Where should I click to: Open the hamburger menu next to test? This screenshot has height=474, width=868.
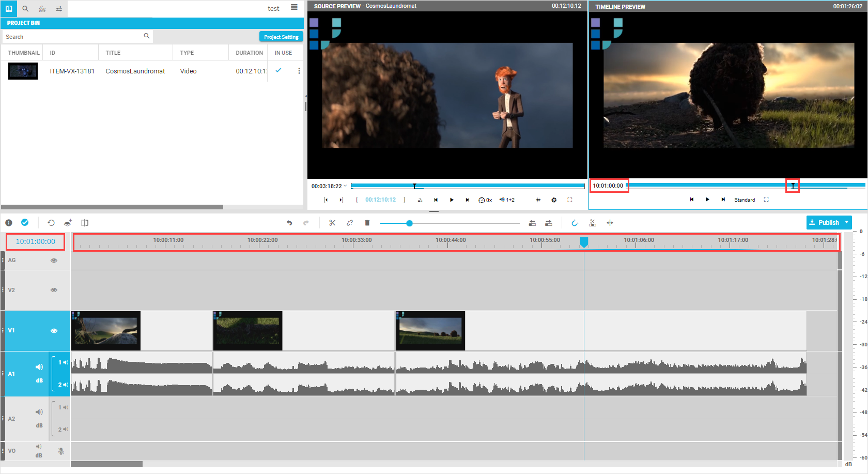click(294, 7)
